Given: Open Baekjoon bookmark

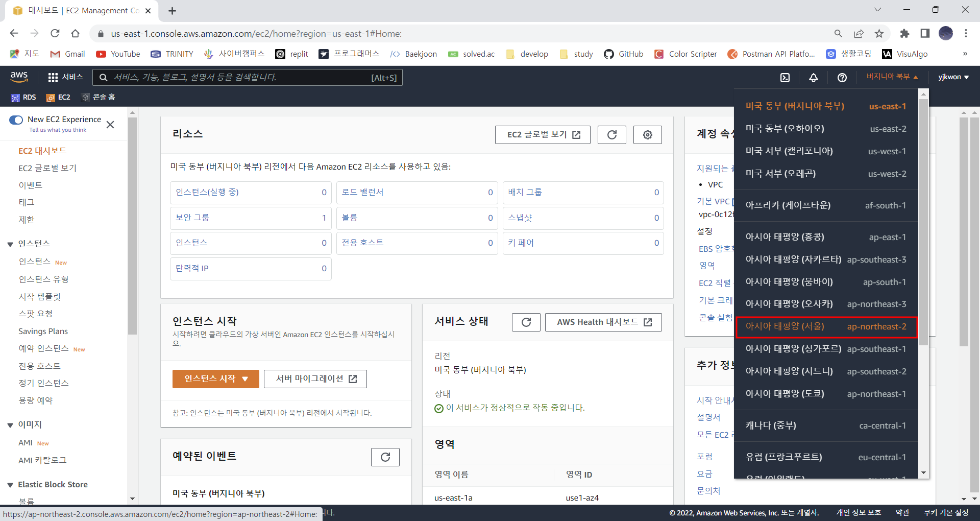Looking at the screenshot, I should click(413, 54).
